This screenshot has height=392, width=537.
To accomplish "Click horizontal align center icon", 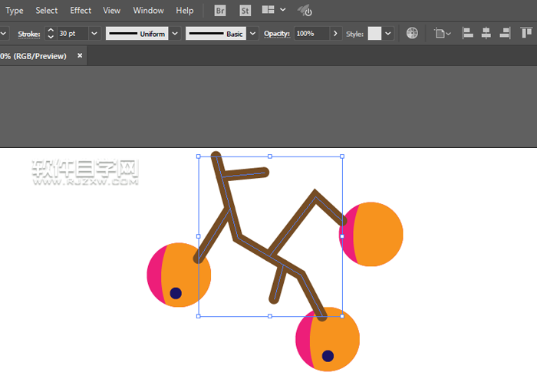I will pyautogui.click(x=486, y=34).
